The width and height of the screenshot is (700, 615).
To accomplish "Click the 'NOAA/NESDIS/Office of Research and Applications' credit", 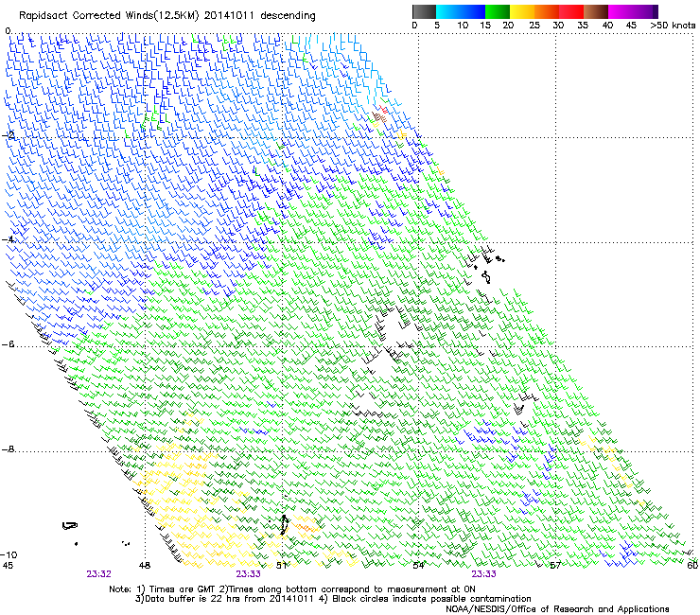I will 557,609.
